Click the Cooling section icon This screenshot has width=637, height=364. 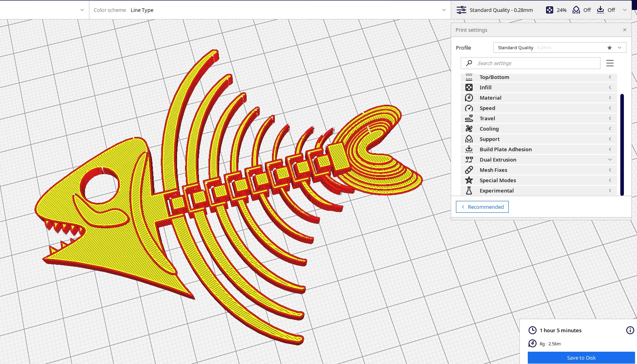coord(469,129)
